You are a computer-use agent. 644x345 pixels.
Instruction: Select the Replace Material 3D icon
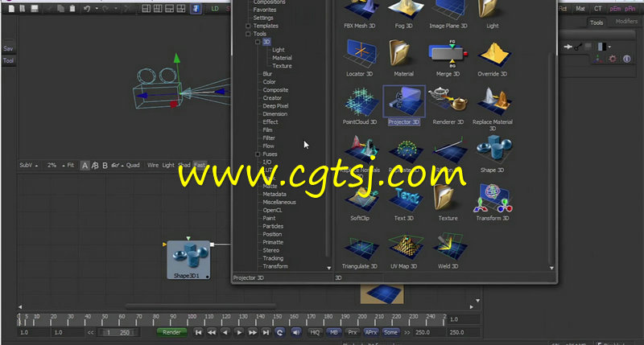tap(493, 101)
